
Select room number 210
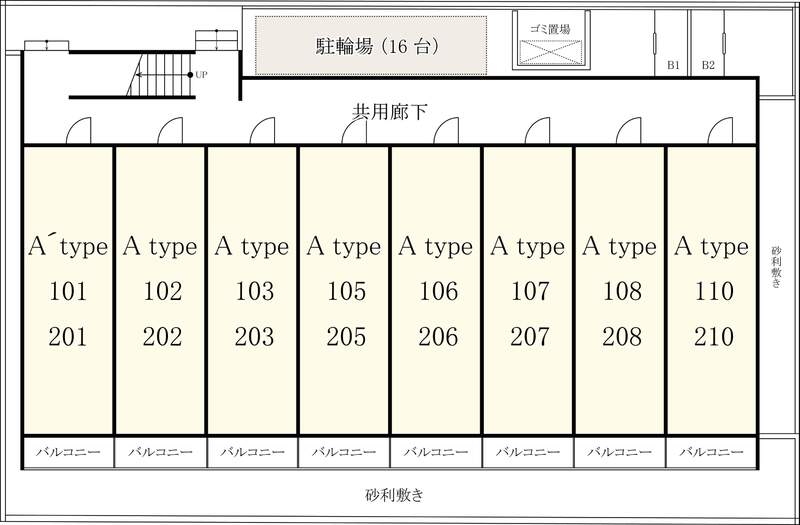coord(714,337)
